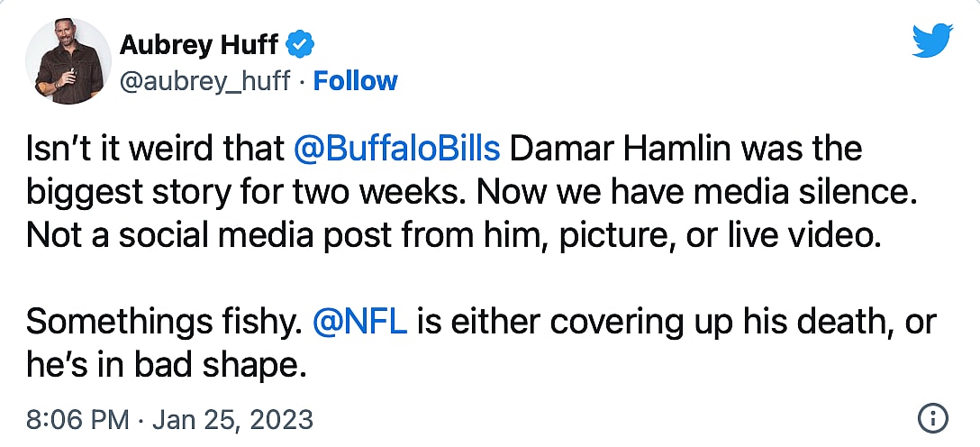Click the 8:06 PM time text

(67, 419)
